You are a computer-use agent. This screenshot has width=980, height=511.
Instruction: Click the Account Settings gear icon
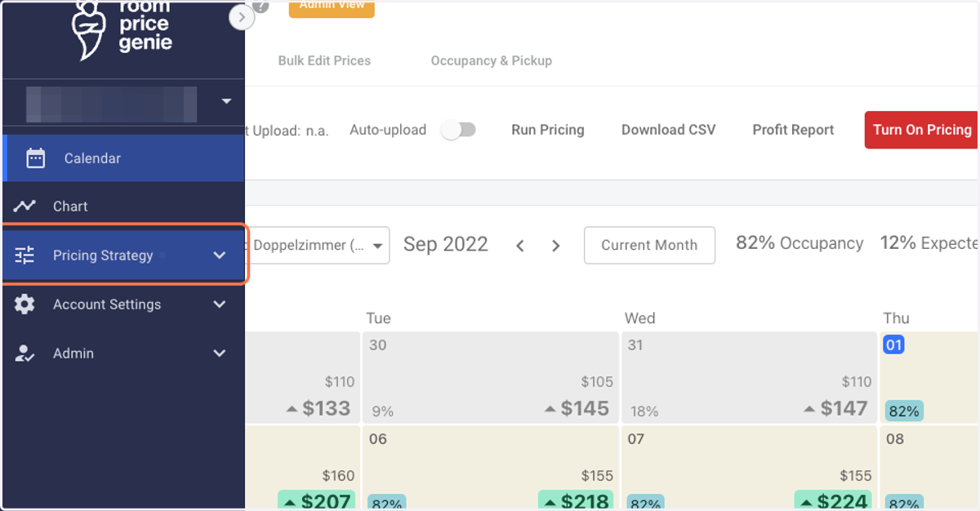point(24,304)
